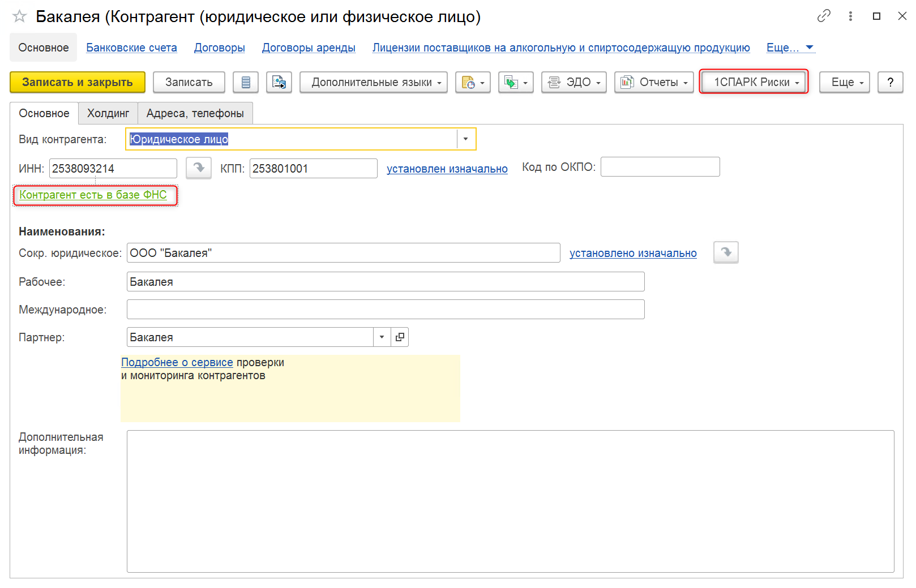The width and height of the screenshot is (916, 588).
Task: Click the fill-by-INN arrow button next to ИНН
Action: [199, 168]
